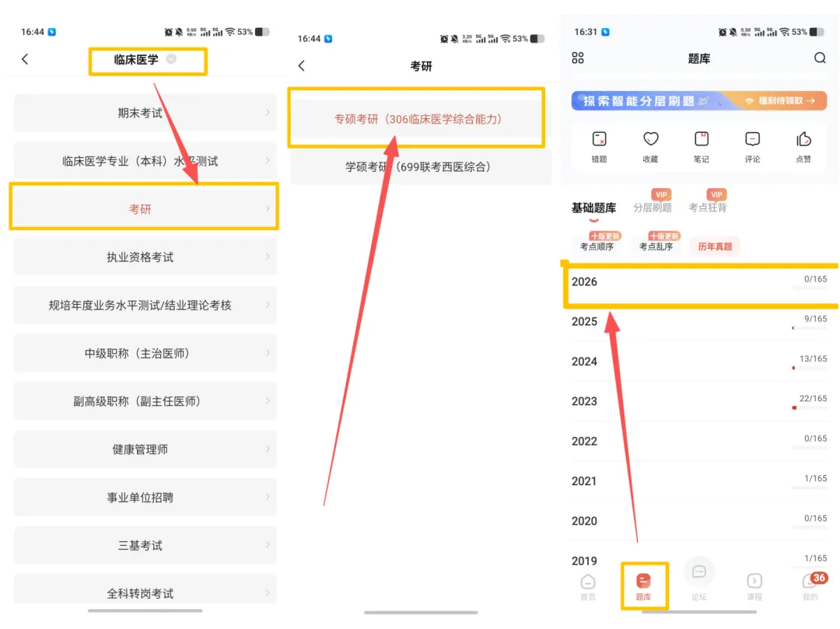Open the 2025 exam paper row
Image resolution: width=840 pixels, height=629 pixels.
point(699,322)
